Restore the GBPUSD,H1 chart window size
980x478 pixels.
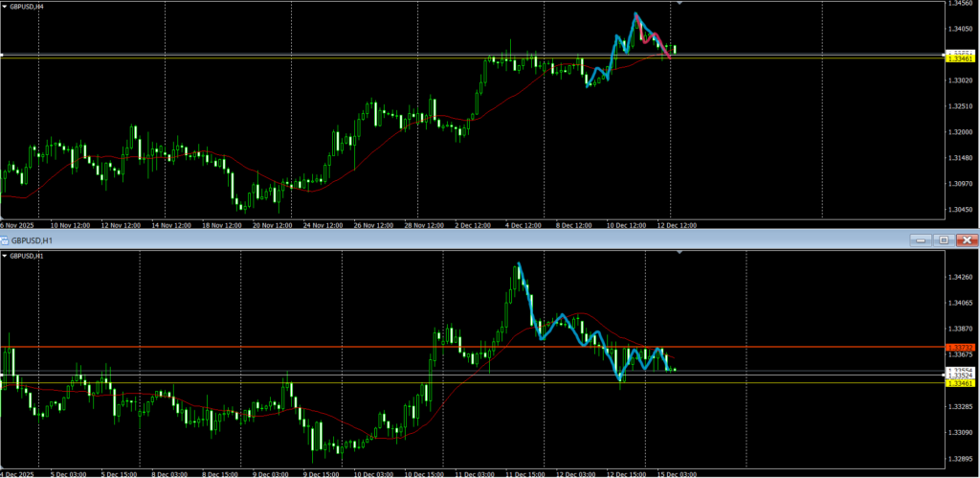point(943,239)
